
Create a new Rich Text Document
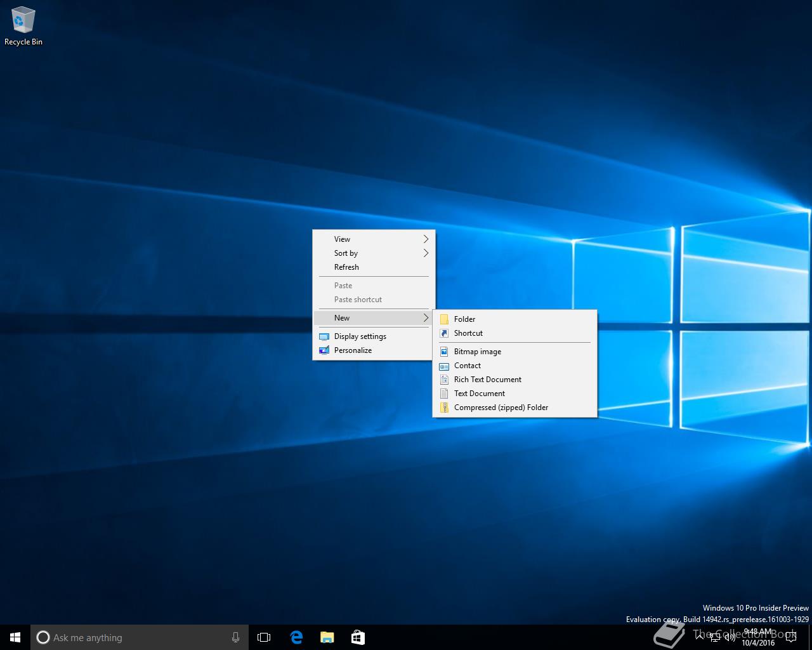(x=514, y=380)
